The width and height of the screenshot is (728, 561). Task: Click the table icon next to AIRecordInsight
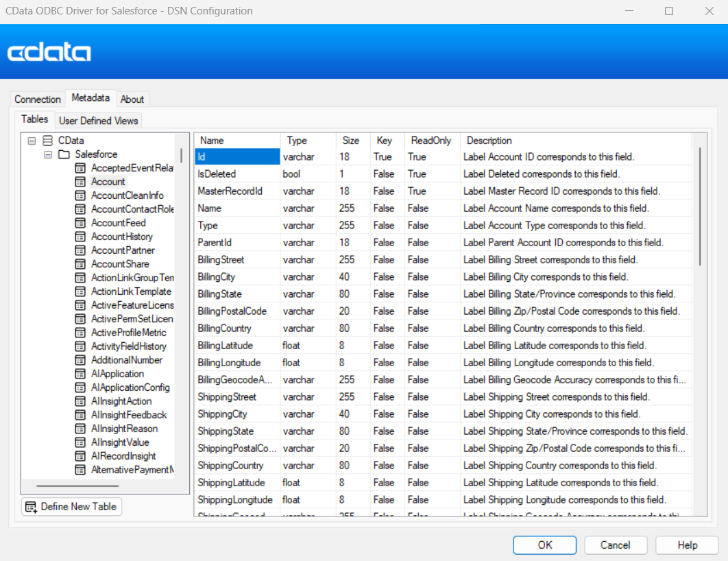(80, 456)
